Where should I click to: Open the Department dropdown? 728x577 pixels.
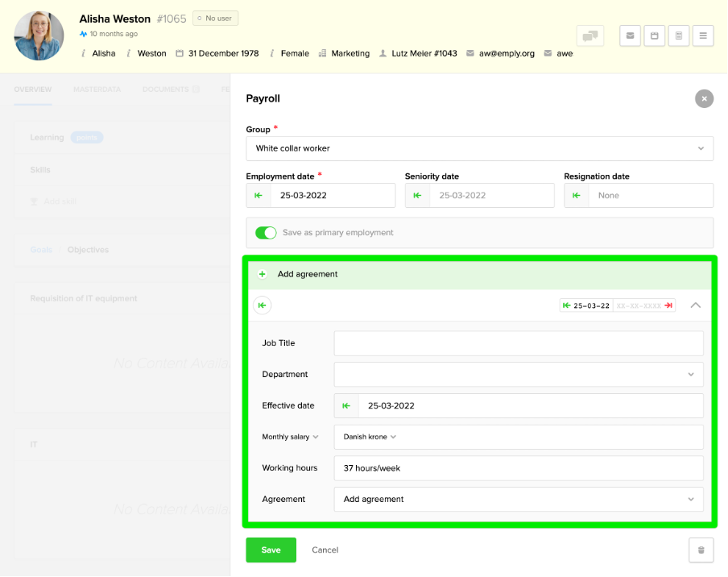point(518,375)
